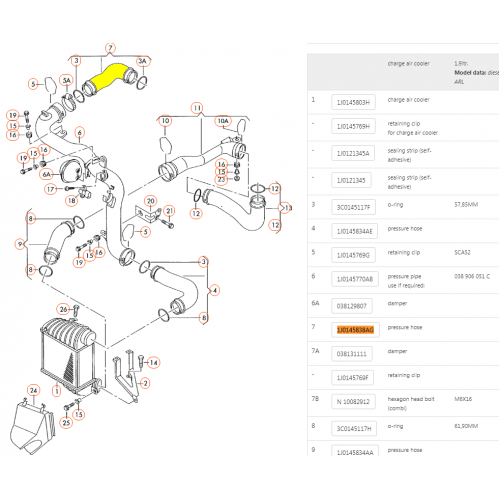Select callout 6A for the damper
500x500 pixels.
(46, 174)
